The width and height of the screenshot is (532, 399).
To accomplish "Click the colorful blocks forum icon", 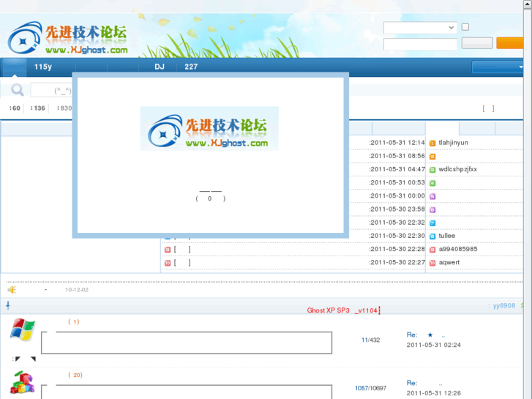I will coord(23,382).
